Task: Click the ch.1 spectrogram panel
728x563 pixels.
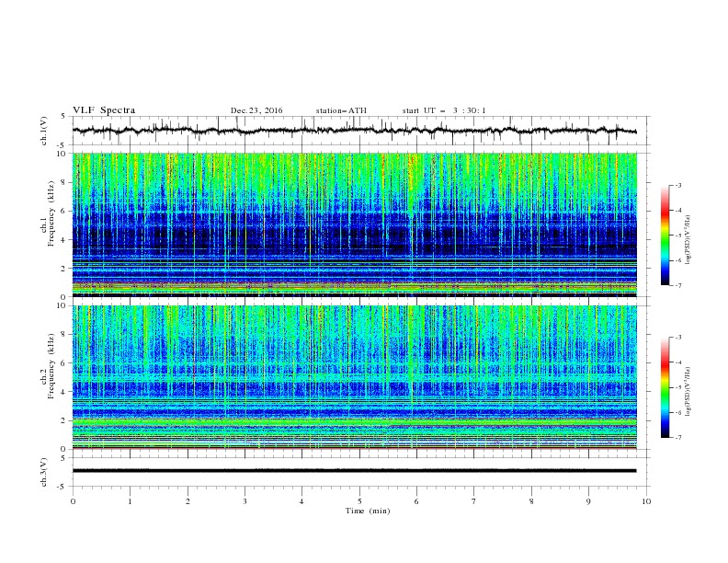Action: tap(354, 224)
